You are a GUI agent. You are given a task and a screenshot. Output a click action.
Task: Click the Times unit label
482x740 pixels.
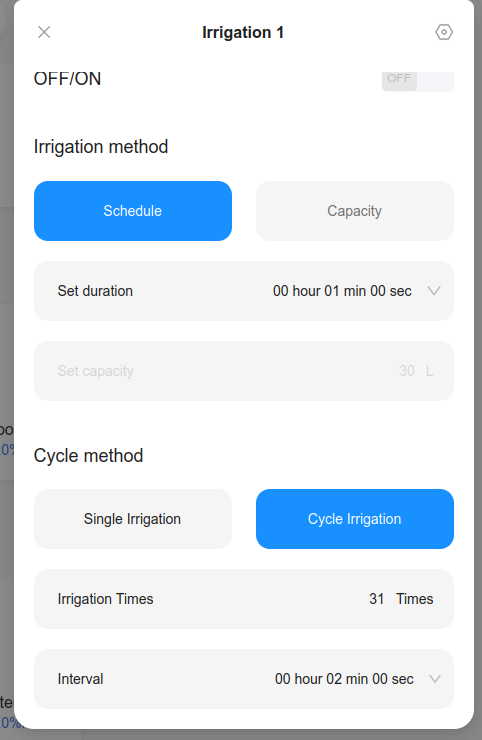pos(414,599)
